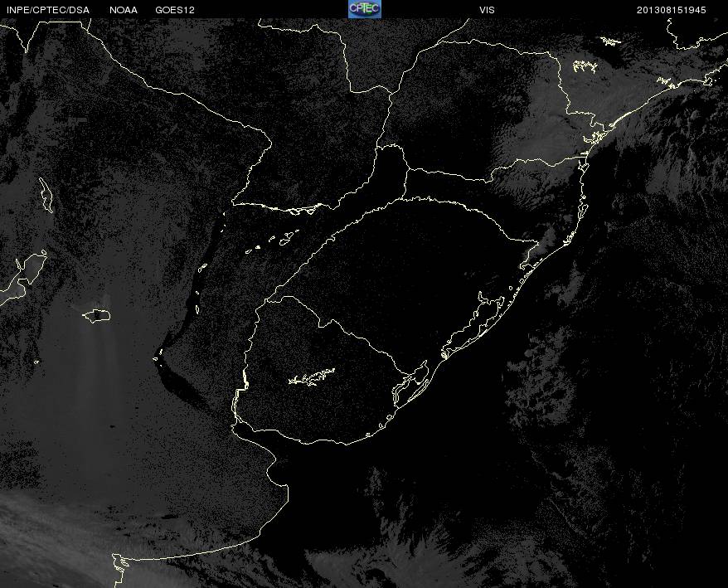The width and height of the screenshot is (728, 588).
Task: Click the outlined reservoir in central Uruguay
Action: pyautogui.click(x=312, y=377)
